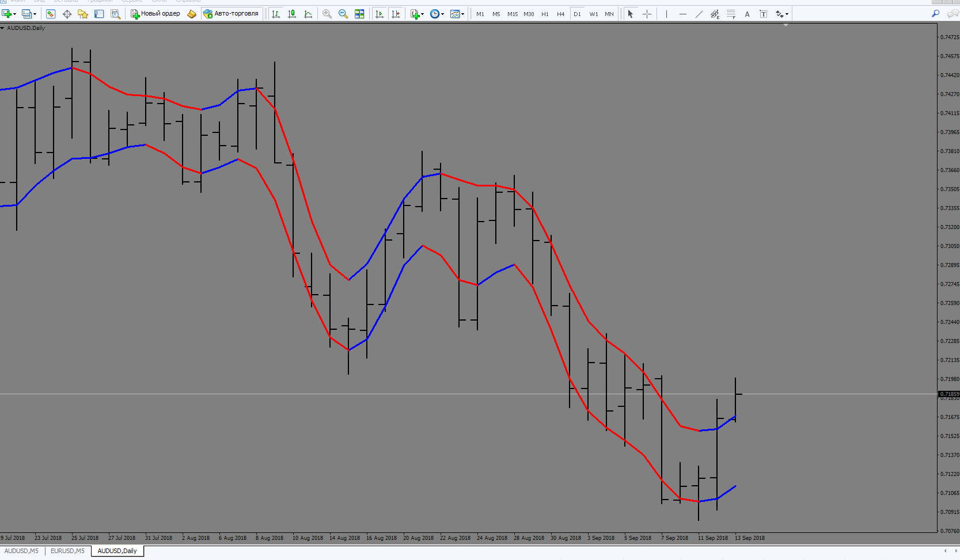The width and height of the screenshot is (960, 560).
Task: Select the Fibonacci retracement tool
Action: [x=731, y=14]
